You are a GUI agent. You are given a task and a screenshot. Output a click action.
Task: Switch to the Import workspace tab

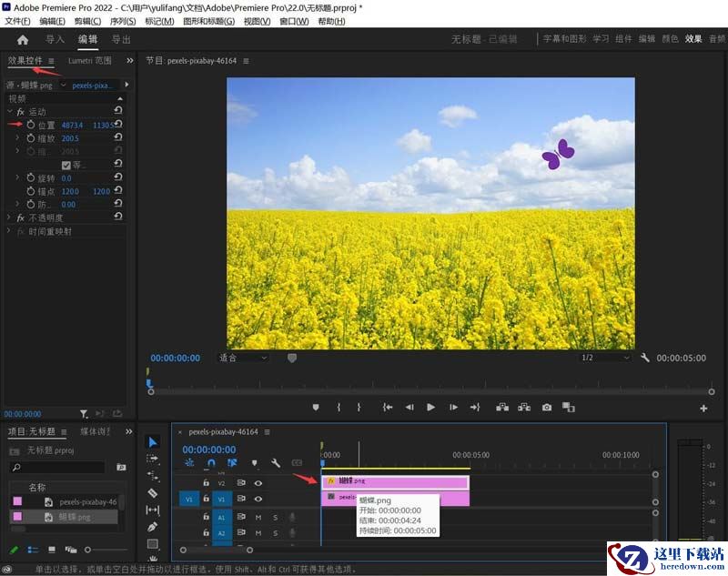(55, 40)
